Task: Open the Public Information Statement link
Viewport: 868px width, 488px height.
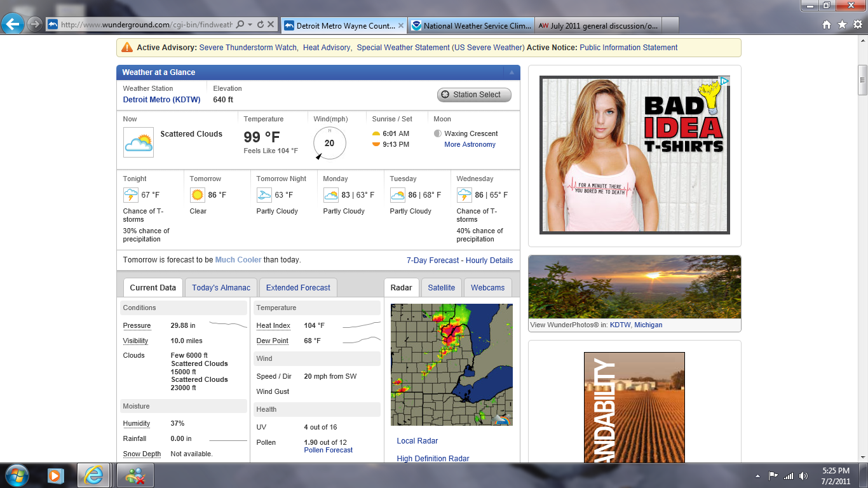Action: click(x=628, y=48)
